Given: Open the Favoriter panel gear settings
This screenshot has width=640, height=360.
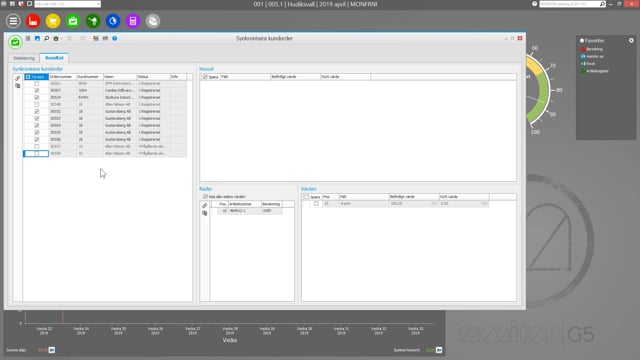Looking at the screenshot, I should click(631, 40).
